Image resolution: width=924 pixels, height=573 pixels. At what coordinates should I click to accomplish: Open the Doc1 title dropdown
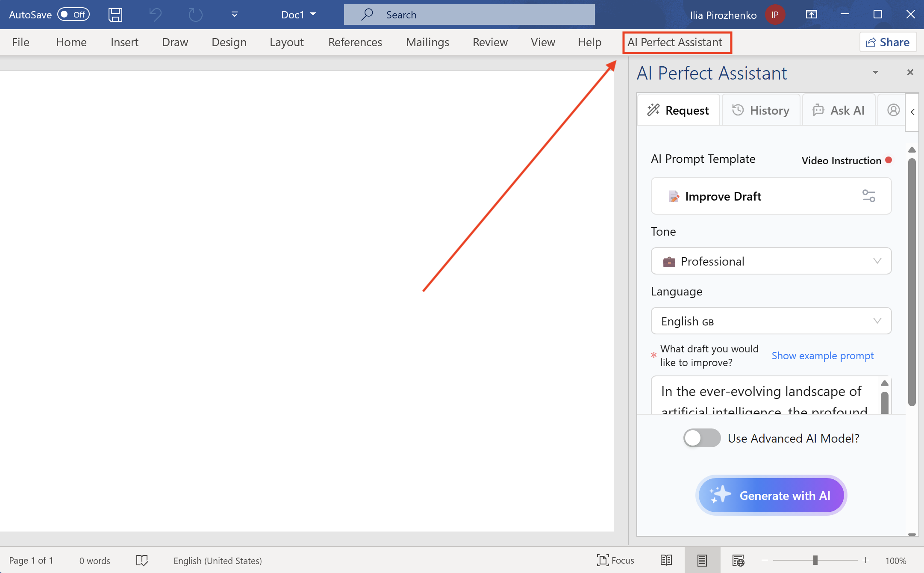click(x=313, y=15)
